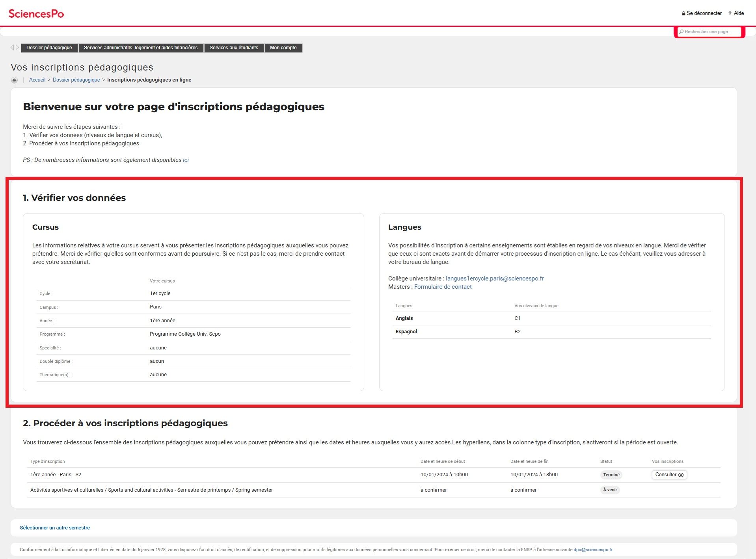Open the Formulaire de contact link

(443, 286)
